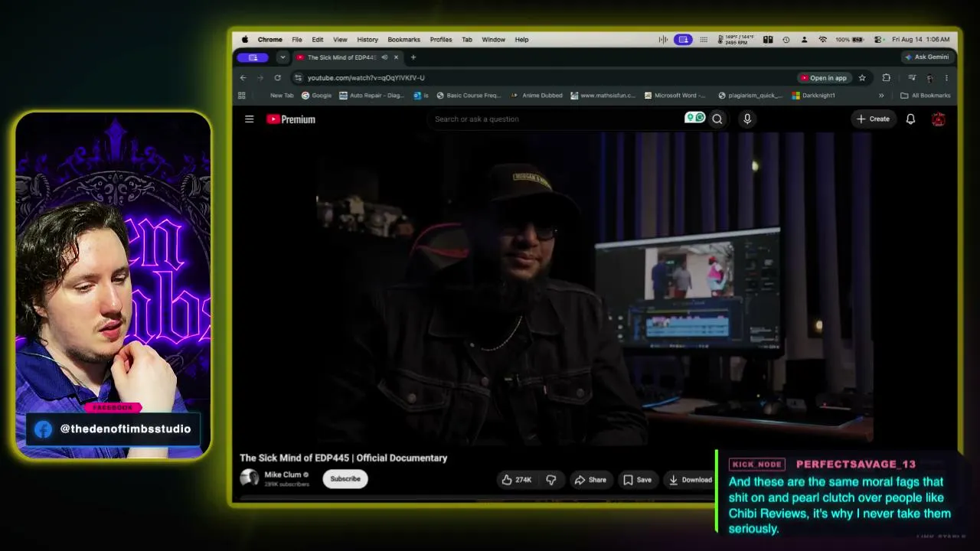The width and height of the screenshot is (980, 551).
Task: Open the Chrome three-dot menu
Action: click(x=946, y=77)
